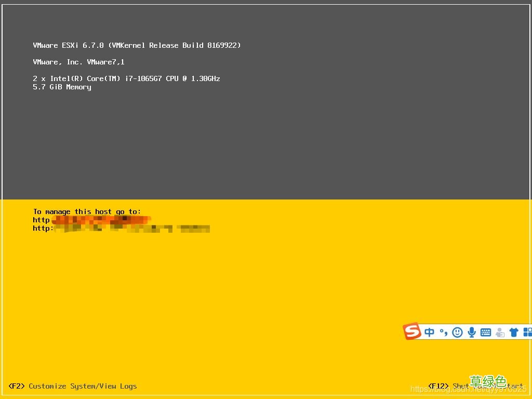
Task: Open the soft keyboard from Sogou toolbar
Action: pyautogui.click(x=485, y=332)
